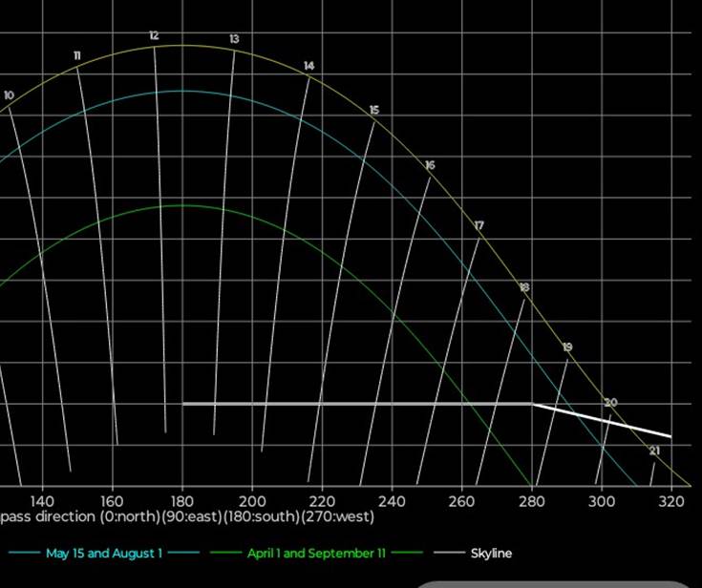Click the hour 20 marker near the skyline
The image size is (702, 588).
pos(611,403)
